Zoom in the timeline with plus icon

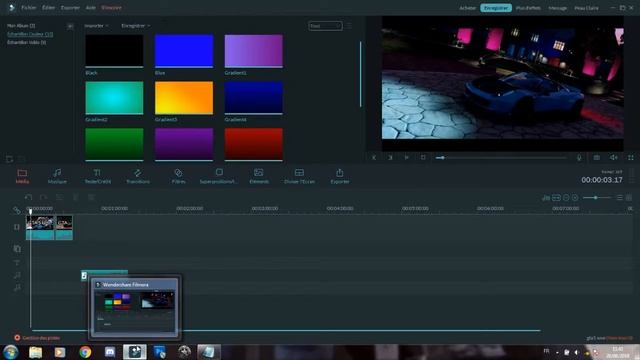pos(575,198)
